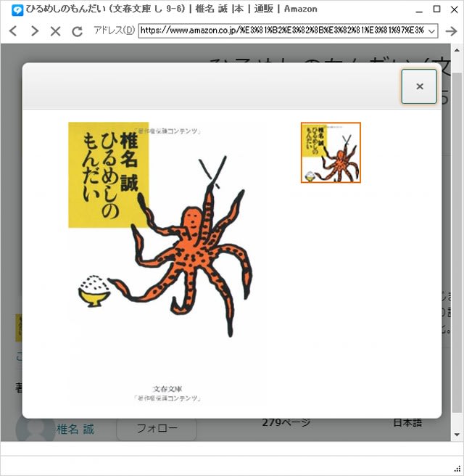Screen dimensions: 464x476
Task: Go back with the browser back arrow
Action: (13, 30)
